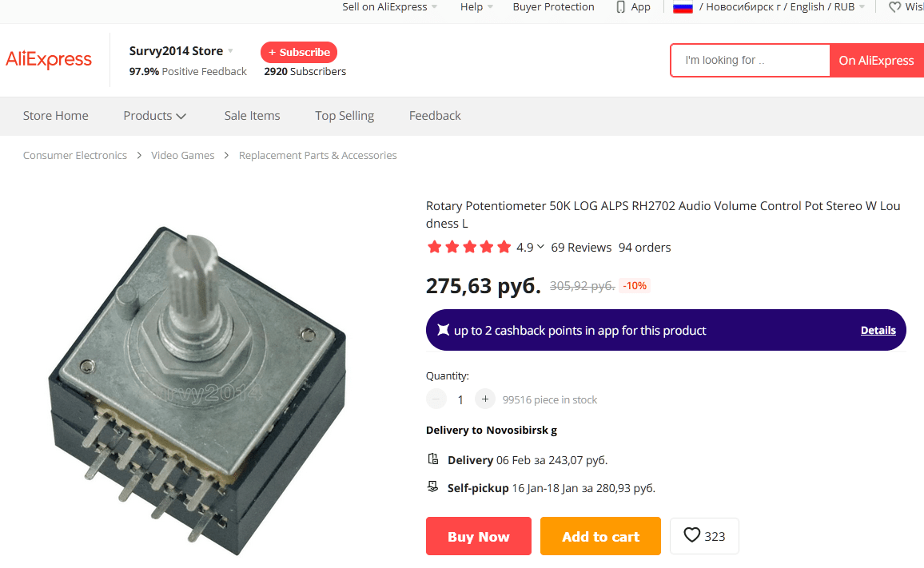
Task: Click the AliExpress logo
Action: (49, 60)
